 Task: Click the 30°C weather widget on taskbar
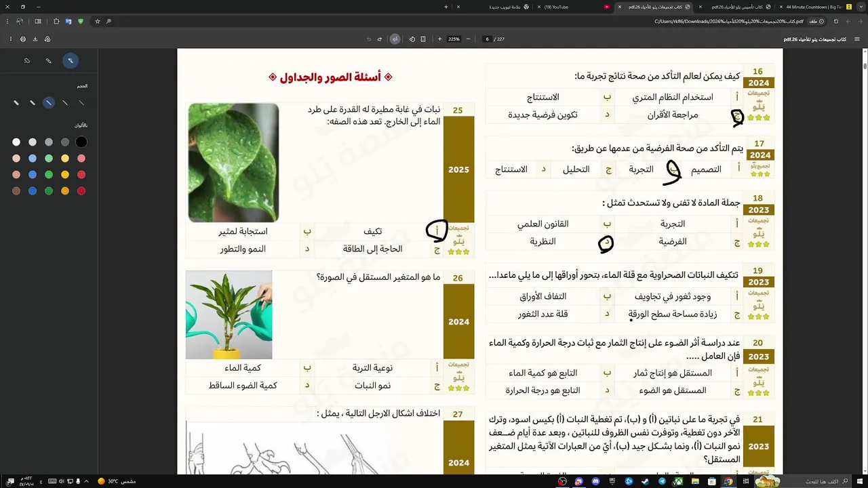pos(117,482)
